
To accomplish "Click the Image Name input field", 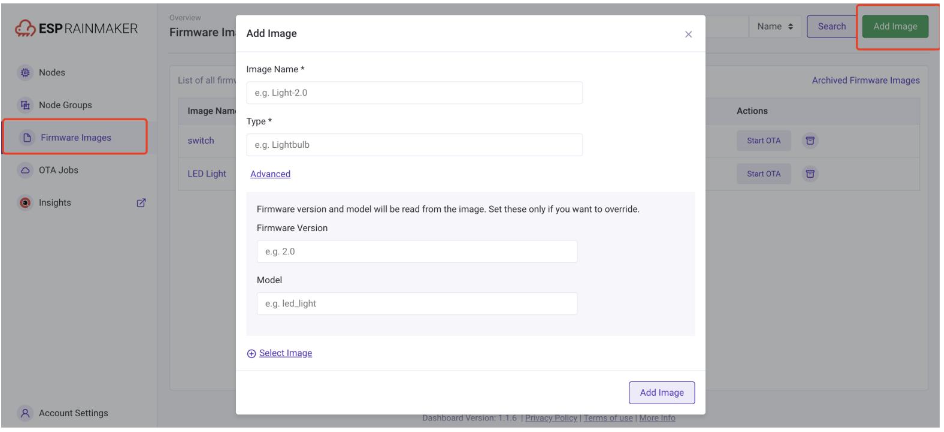I will (414, 93).
